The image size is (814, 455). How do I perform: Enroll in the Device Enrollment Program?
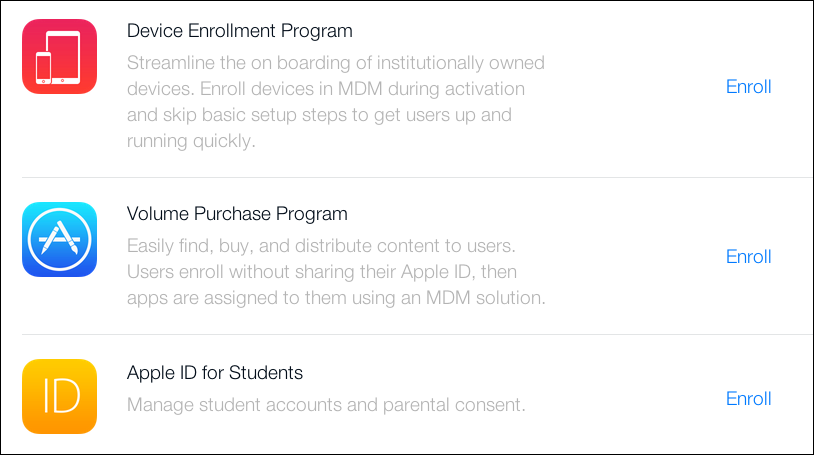click(748, 86)
